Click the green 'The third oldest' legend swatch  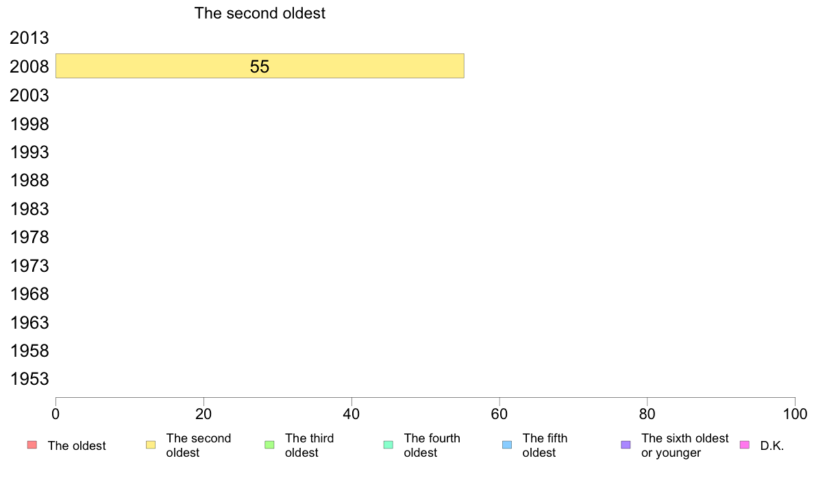tap(269, 445)
